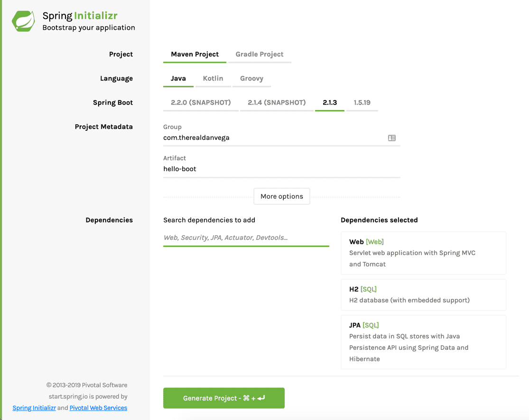Image resolution: width=529 pixels, height=420 pixels.
Task: Click the contact card icon in Group field
Action: 391,138
